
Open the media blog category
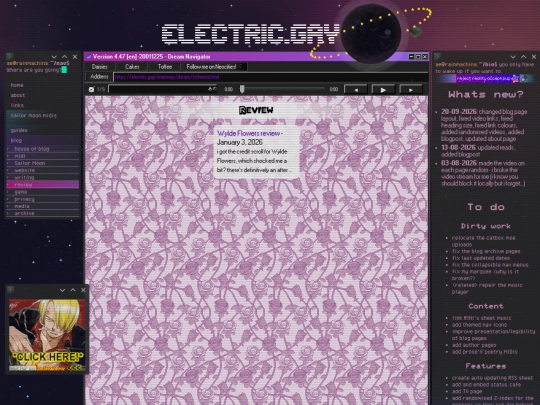(43, 206)
